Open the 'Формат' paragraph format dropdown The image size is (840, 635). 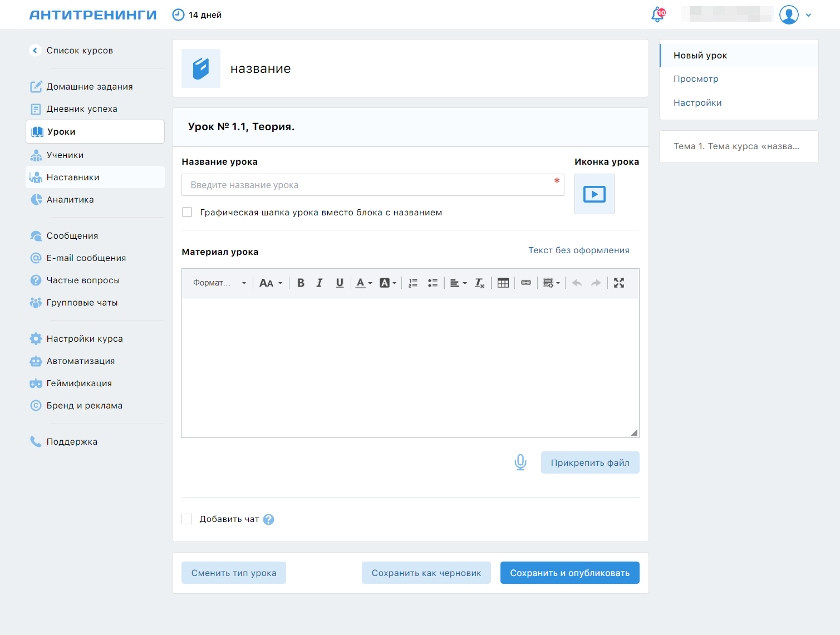219,283
